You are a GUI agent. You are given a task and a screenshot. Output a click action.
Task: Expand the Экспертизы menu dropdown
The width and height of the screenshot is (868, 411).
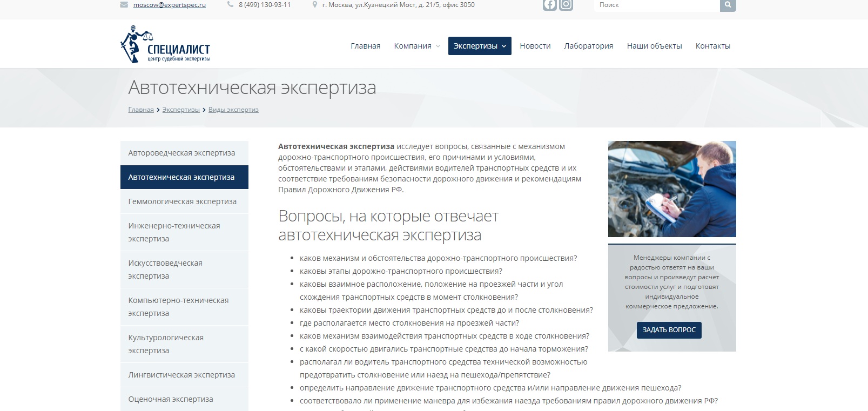[479, 46]
